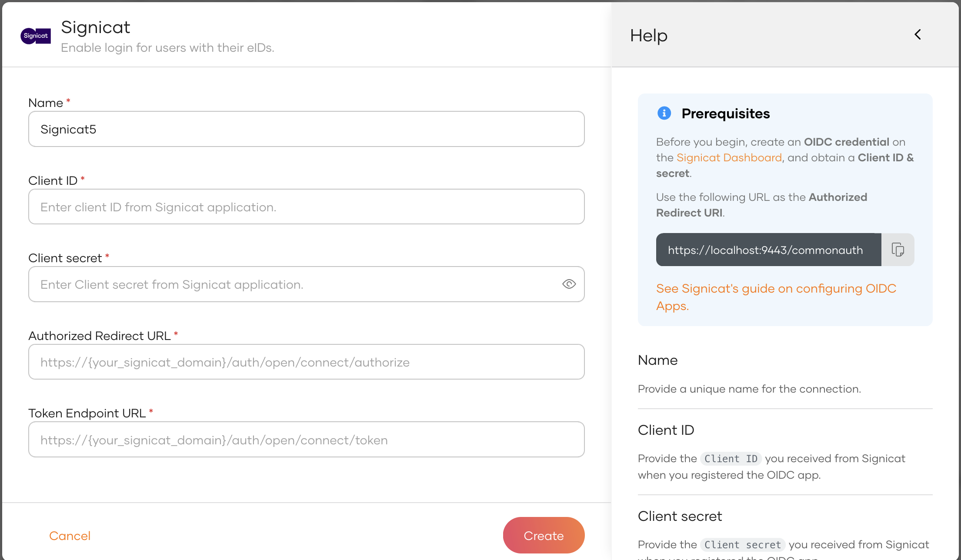The width and height of the screenshot is (961, 560).
Task: Focus the Authorized Redirect URL field
Action: (x=307, y=362)
